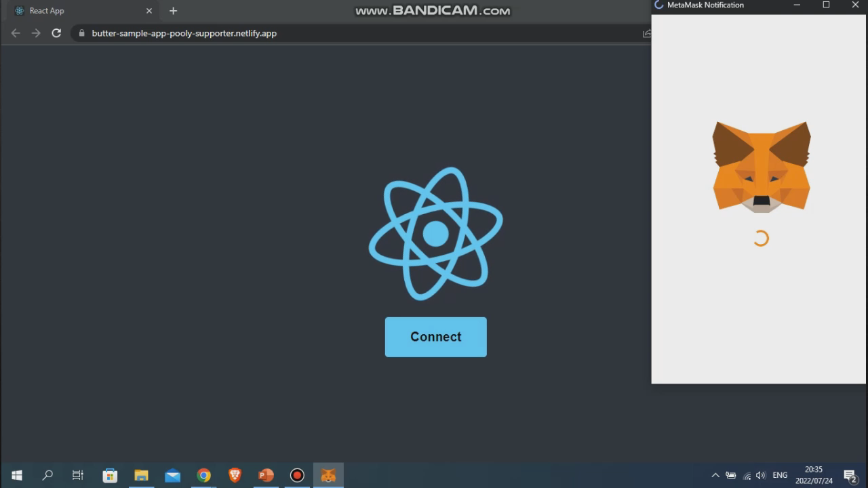The height and width of the screenshot is (488, 868).
Task: Select the React App browser tab
Action: point(81,11)
